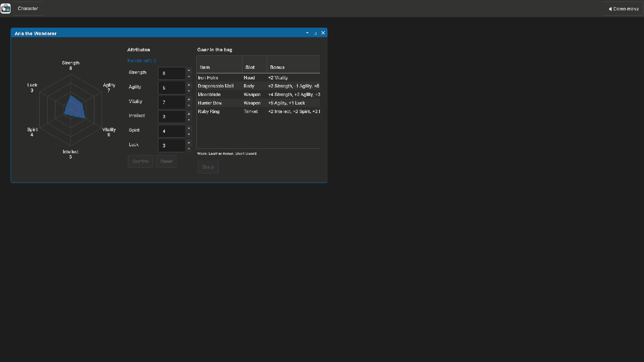The width and height of the screenshot is (644, 362).
Task: Decrease Agility with the down arrow
Action: click(189, 91)
